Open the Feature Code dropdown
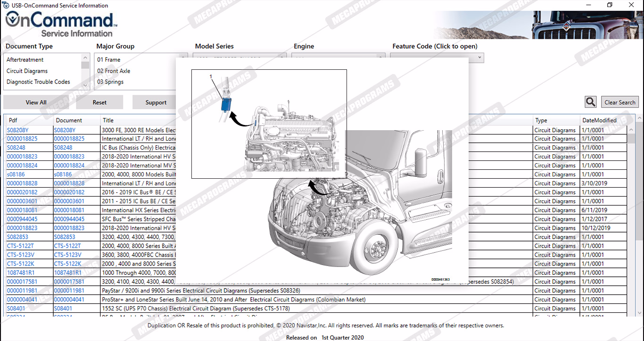 [x=437, y=58]
